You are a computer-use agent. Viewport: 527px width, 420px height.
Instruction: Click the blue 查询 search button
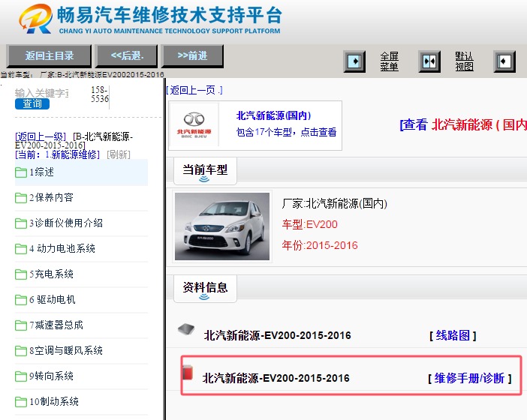pos(32,103)
